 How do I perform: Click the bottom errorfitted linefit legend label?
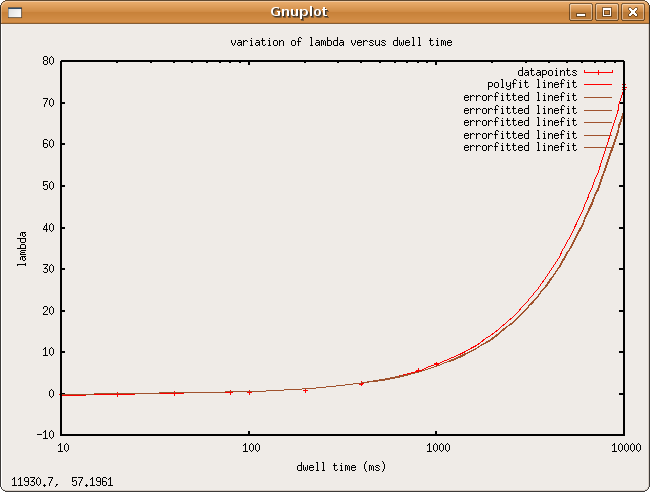point(520,147)
